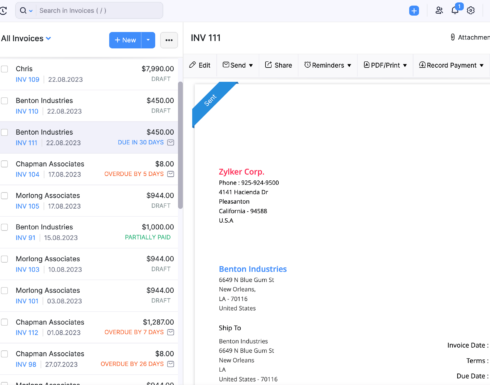Click the Share button
The height and width of the screenshot is (385, 490).
pyautogui.click(x=278, y=65)
